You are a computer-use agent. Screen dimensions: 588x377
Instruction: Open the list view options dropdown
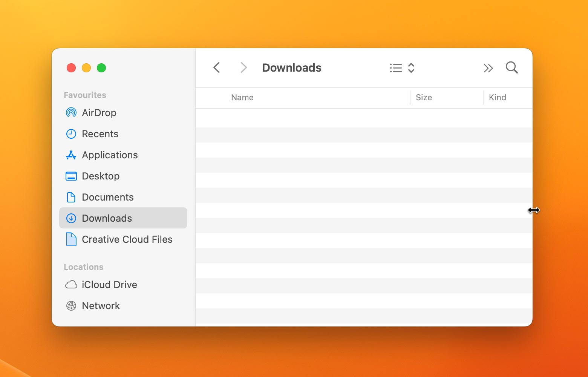point(402,68)
